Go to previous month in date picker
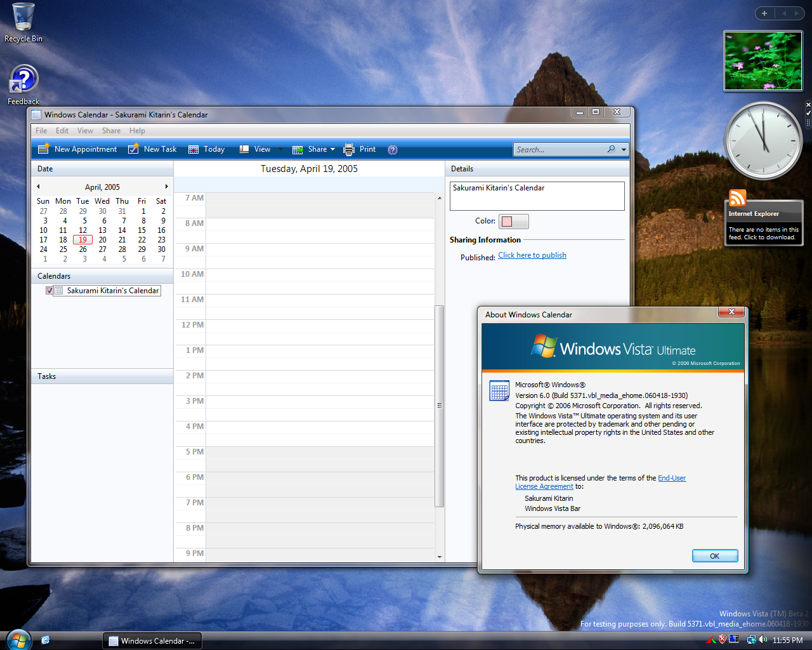812x650 pixels. tap(38, 187)
